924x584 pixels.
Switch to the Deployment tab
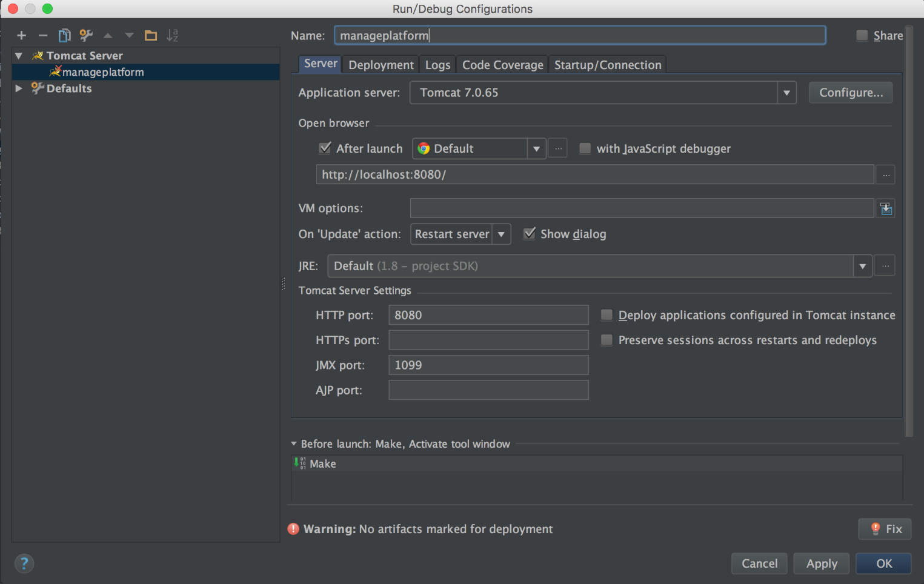[381, 65]
